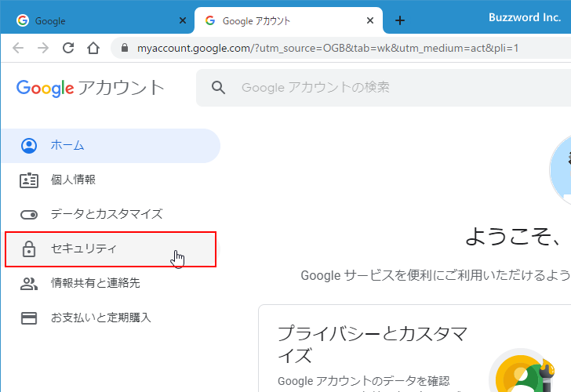Open a new browser tab

(400, 20)
